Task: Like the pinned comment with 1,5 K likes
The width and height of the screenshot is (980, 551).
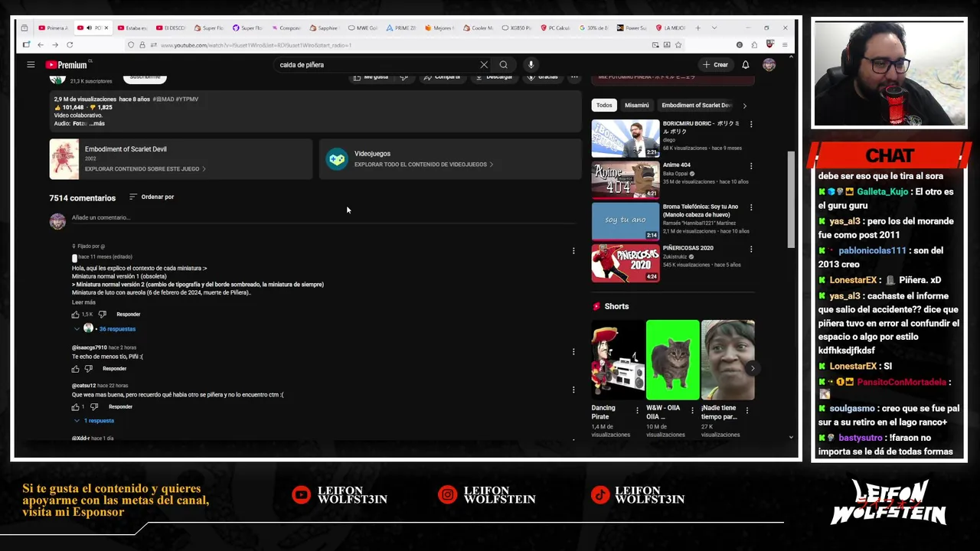Action: point(76,315)
